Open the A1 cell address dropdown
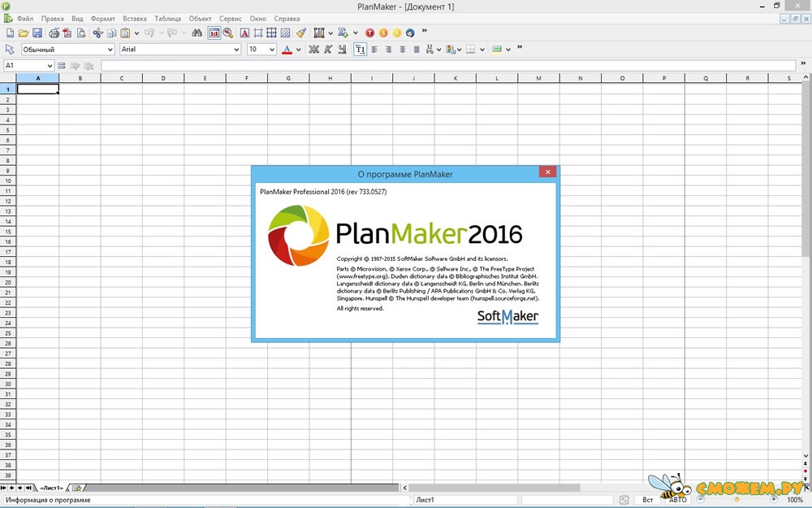This screenshot has height=508, width=812. pyautogui.click(x=50, y=66)
